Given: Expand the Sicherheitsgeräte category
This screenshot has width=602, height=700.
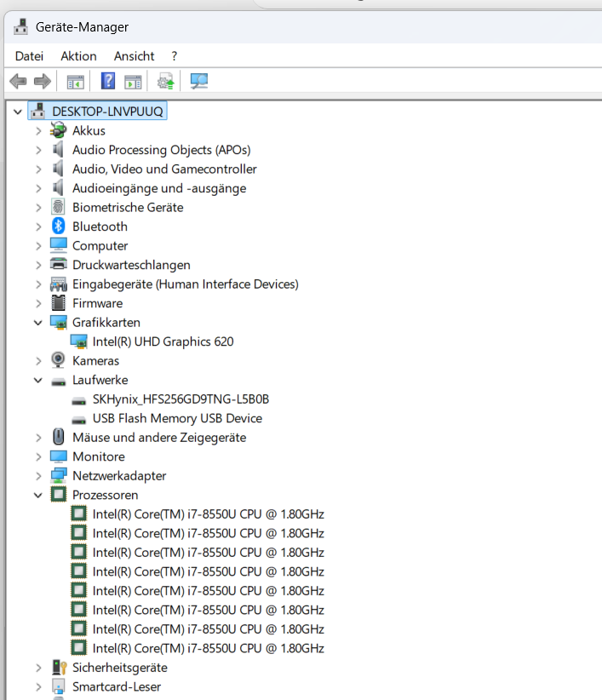Looking at the screenshot, I should coord(38,668).
